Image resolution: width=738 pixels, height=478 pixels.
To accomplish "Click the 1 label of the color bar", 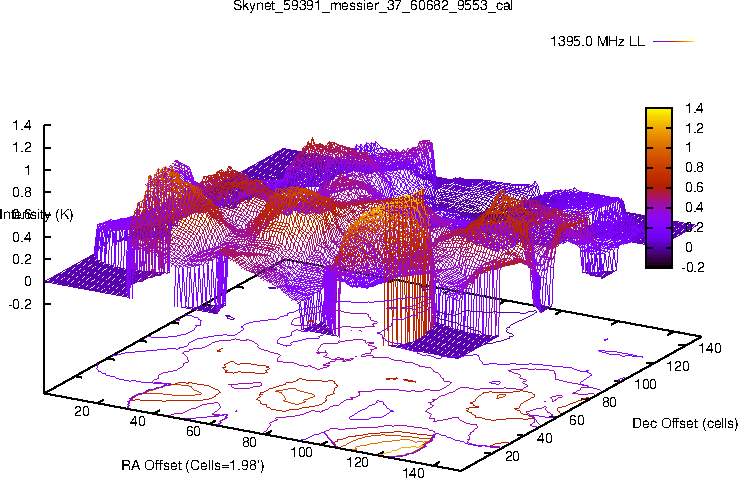I will tap(689, 148).
